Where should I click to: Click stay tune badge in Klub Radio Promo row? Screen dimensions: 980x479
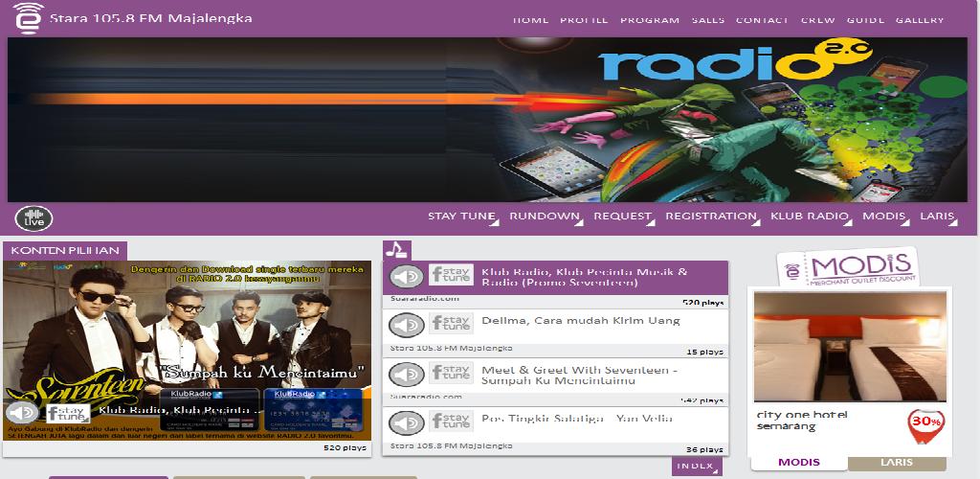point(452,275)
